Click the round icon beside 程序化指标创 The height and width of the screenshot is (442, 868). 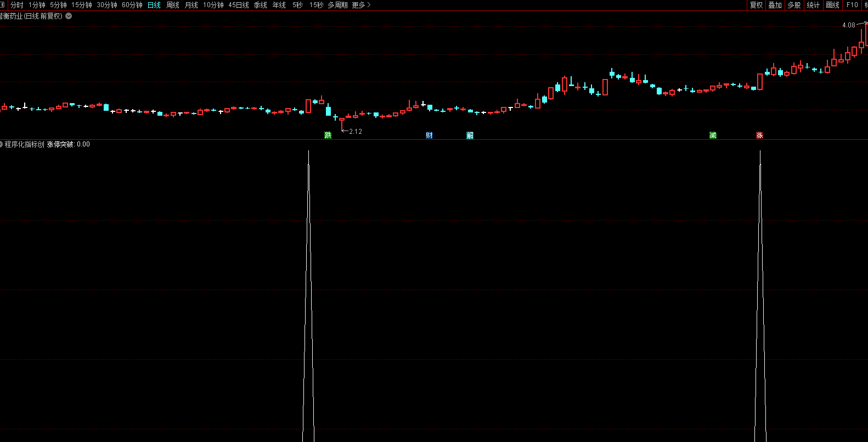pyautogui.click(x=2, y=144)
